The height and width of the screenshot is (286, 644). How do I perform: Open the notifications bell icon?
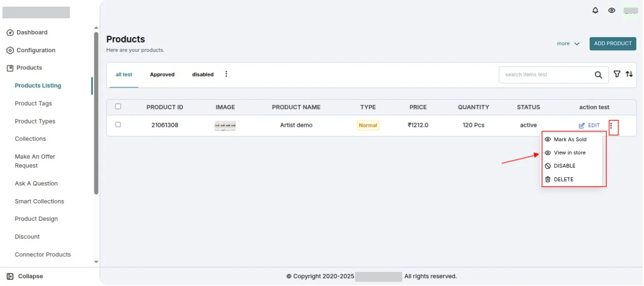click(595, 10)
